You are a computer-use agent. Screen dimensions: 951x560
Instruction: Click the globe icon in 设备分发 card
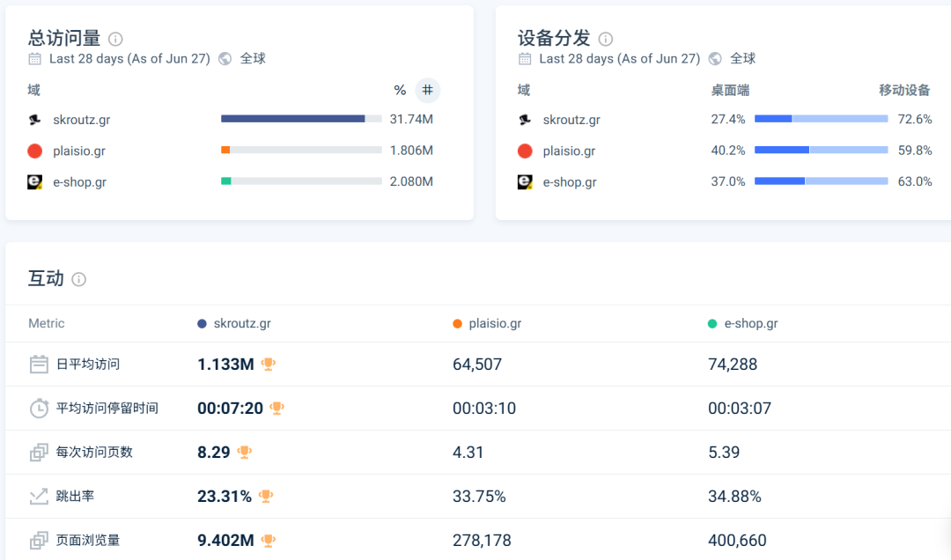pyautogui.click(x=715, y=59)
